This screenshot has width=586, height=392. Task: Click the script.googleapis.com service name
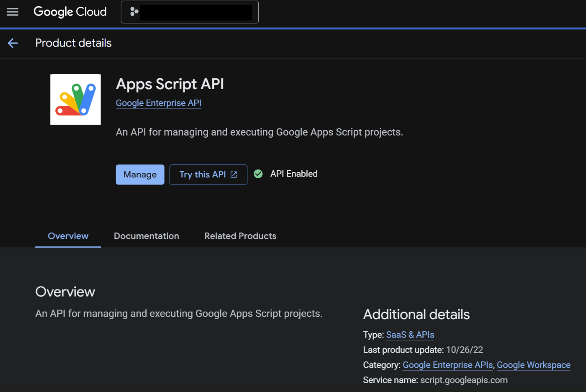464,380
